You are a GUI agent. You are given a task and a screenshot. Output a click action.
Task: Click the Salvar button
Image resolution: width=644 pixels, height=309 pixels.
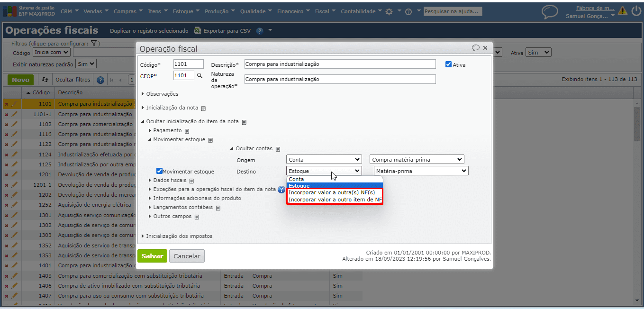point(152,256)
